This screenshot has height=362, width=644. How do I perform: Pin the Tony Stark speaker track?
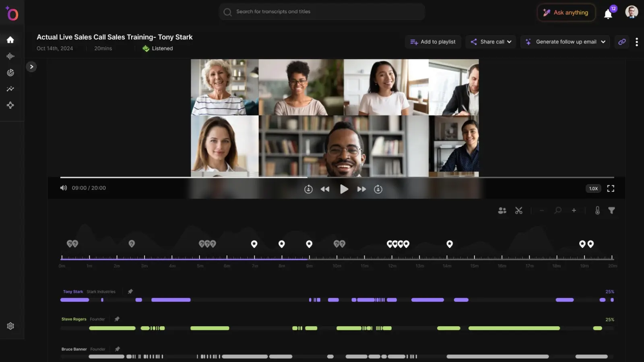130,291
